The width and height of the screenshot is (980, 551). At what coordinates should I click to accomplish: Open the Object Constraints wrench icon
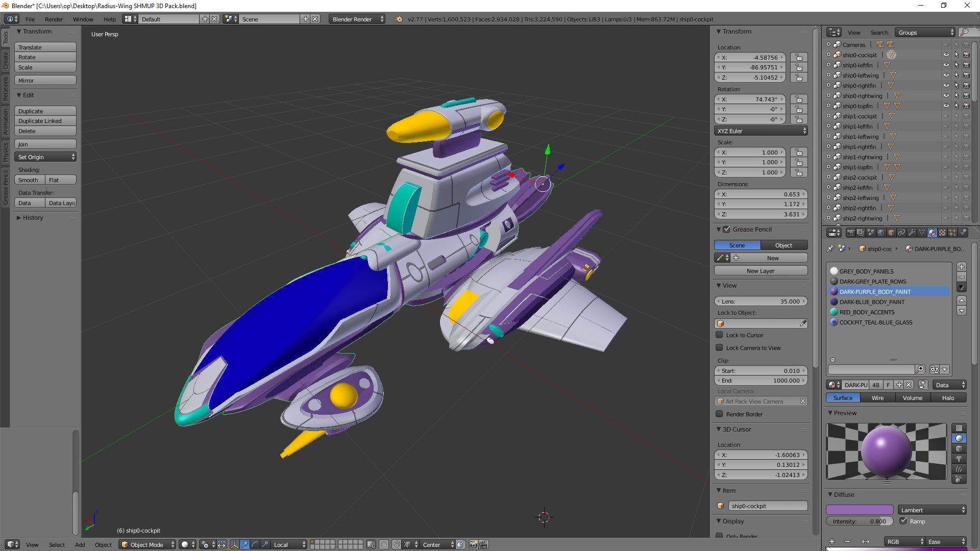point(912,233)
